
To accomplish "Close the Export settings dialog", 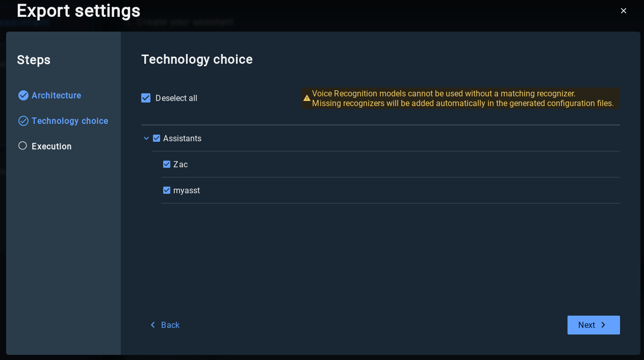I will coord(623,11).
